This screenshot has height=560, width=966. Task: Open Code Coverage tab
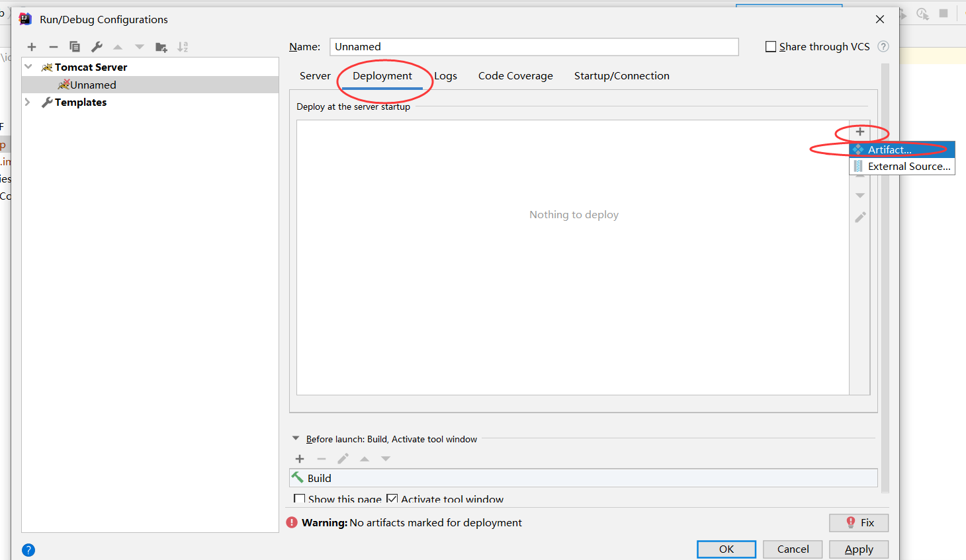point(515,76)
